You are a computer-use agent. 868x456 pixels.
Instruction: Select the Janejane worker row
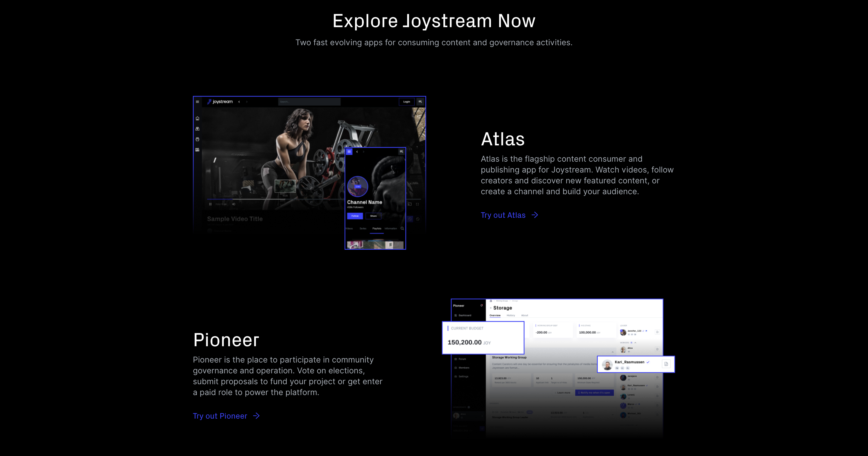(639, 378)
